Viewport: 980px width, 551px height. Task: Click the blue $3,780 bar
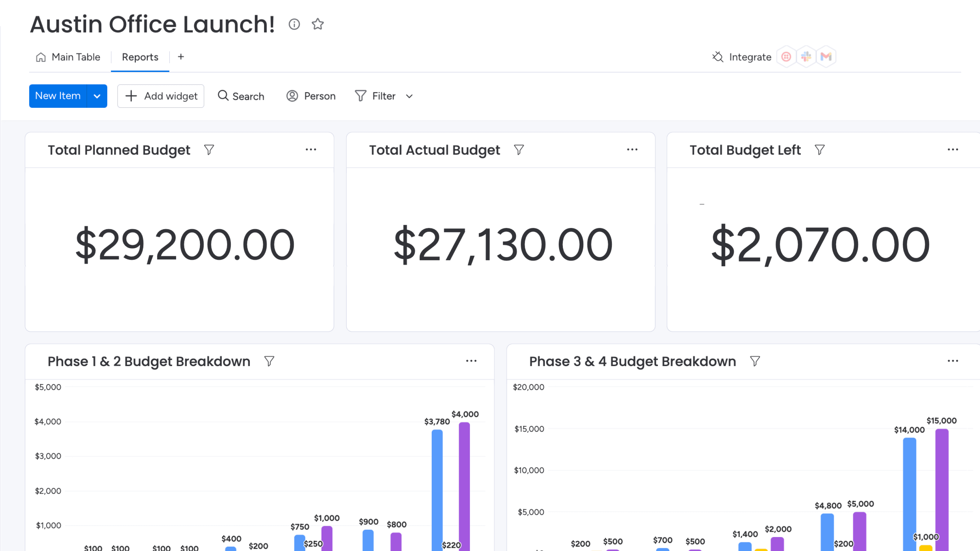(x=437, y=490)
